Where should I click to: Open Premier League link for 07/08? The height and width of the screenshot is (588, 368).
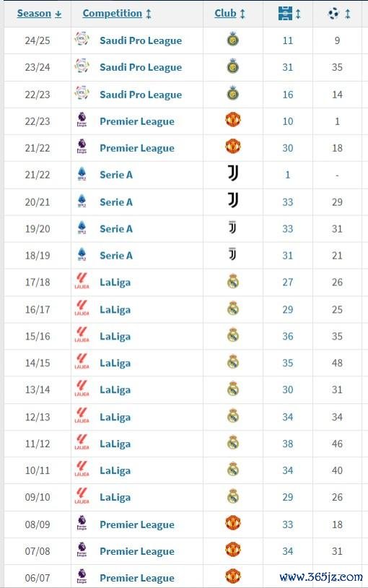[x=137, y=551]
